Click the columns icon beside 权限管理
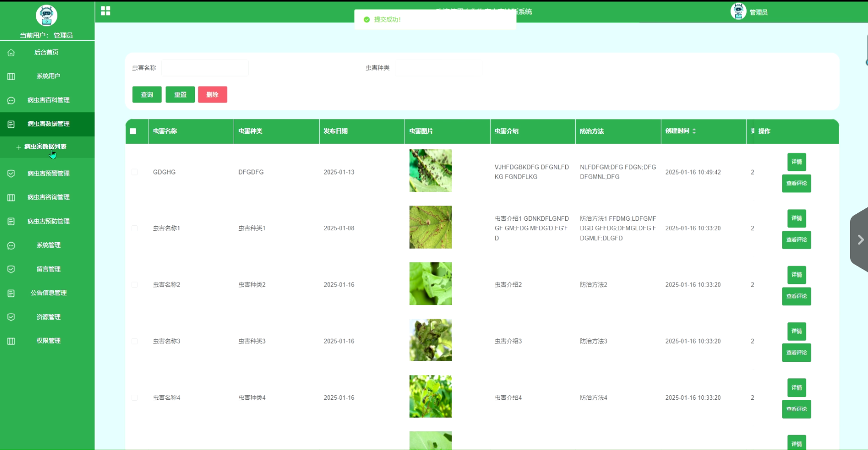The height and width of the screenshot is (450, 868). coord(11,341)
